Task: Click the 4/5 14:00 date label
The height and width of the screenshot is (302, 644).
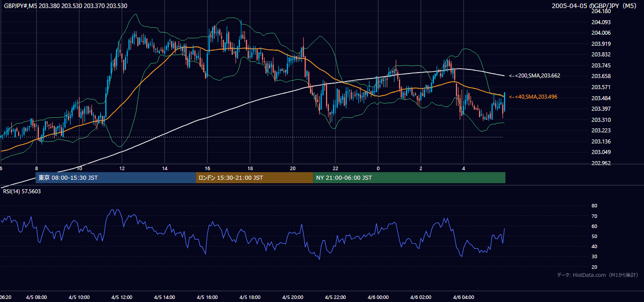Action: 165,297
